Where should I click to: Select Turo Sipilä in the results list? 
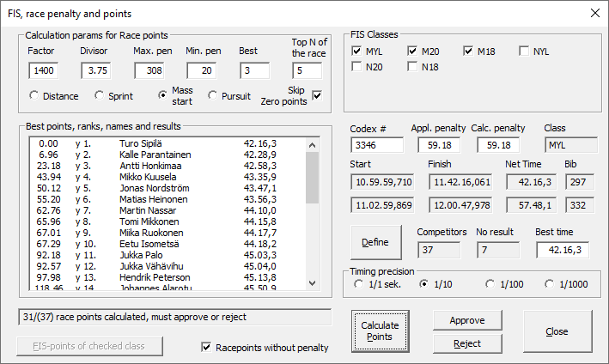142,144
